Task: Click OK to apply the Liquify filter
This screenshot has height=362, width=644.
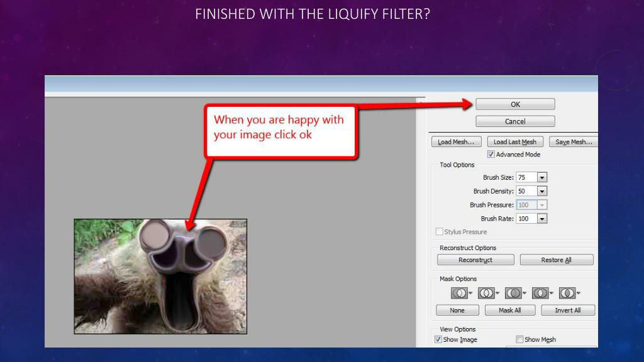Action: tap(516, 104)
